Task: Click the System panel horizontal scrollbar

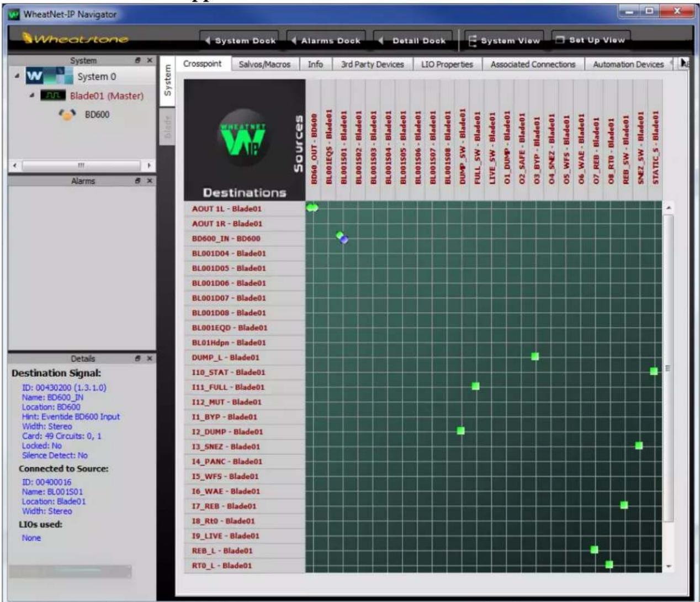Action: [x=82, y=165]
